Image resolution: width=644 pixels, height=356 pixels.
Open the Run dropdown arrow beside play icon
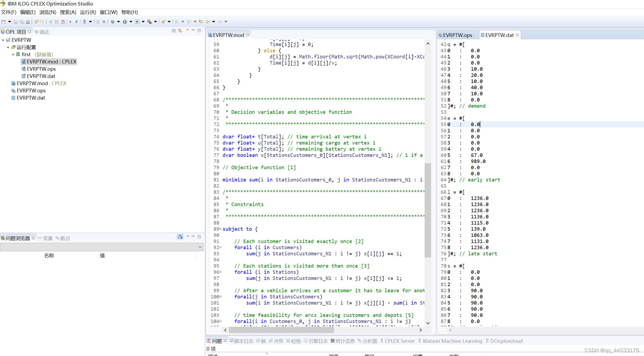pos(131,22)
